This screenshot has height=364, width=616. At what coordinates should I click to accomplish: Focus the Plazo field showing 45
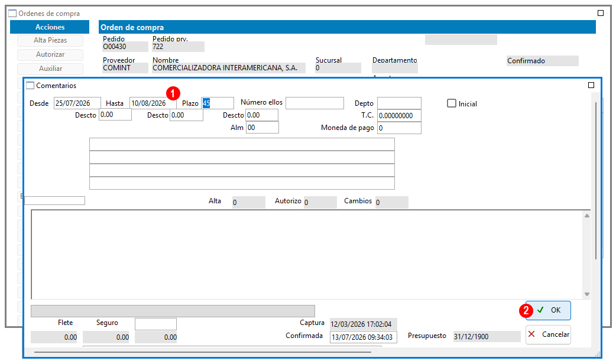coord(217,103)
